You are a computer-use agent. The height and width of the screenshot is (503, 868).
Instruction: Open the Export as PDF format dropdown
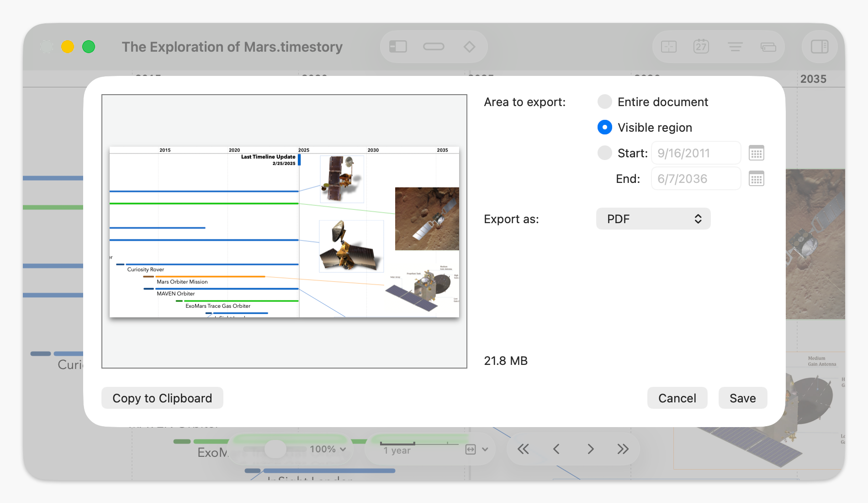coord(653,219)
